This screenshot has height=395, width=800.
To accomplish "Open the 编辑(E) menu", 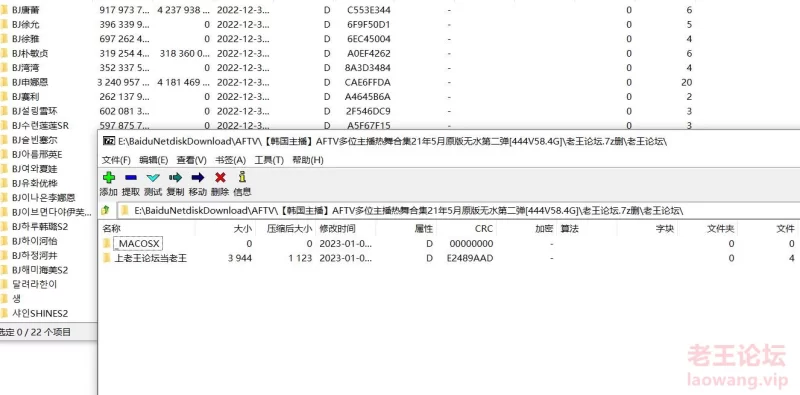I will pyautogui.click(x=154, y=160).
